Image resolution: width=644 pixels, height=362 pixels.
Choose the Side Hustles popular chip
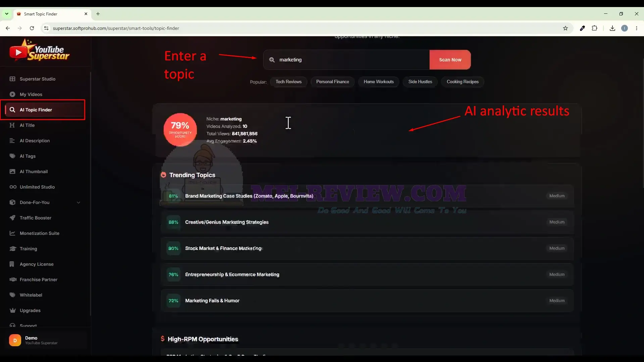(420, 82)
